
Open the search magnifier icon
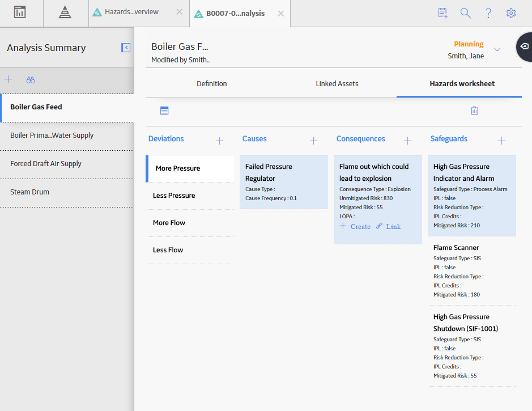[x=466, y=13]
